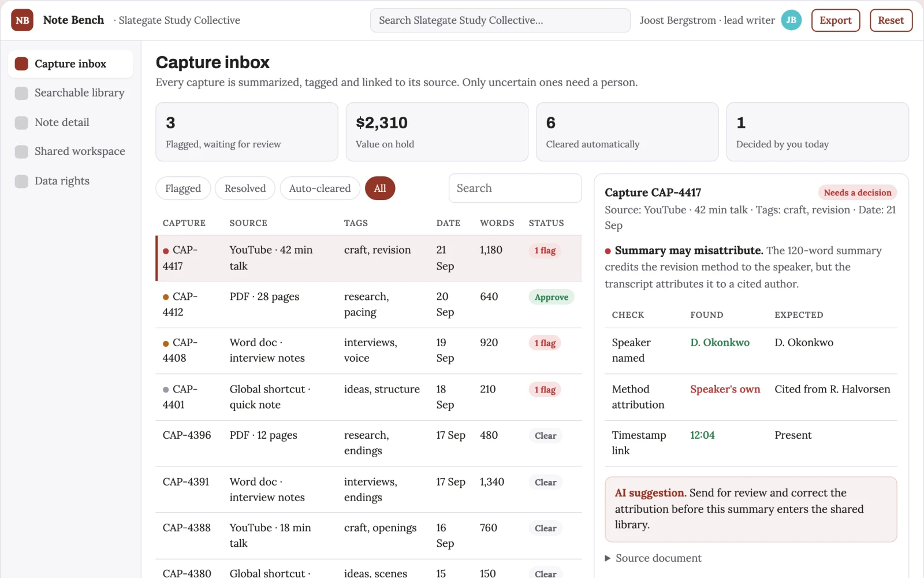
Task: Select the Resolved filter tab
Action: (245, 188)
